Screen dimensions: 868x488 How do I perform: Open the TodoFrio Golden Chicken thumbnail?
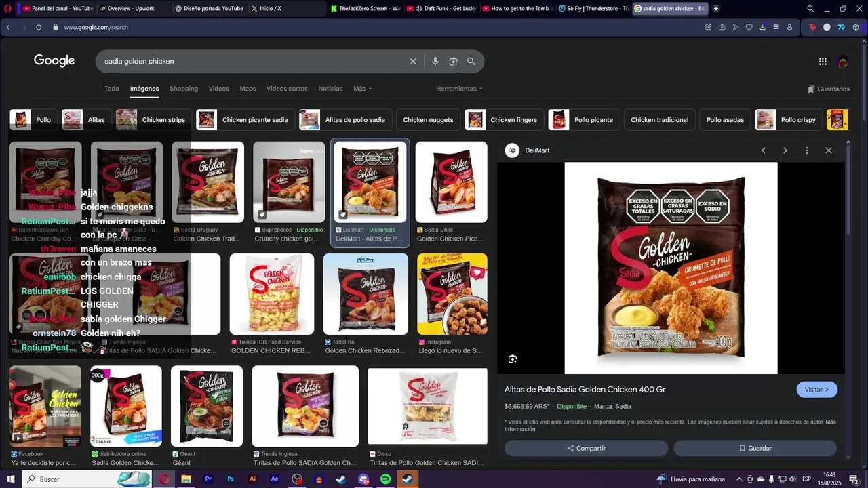click(366, 294)
